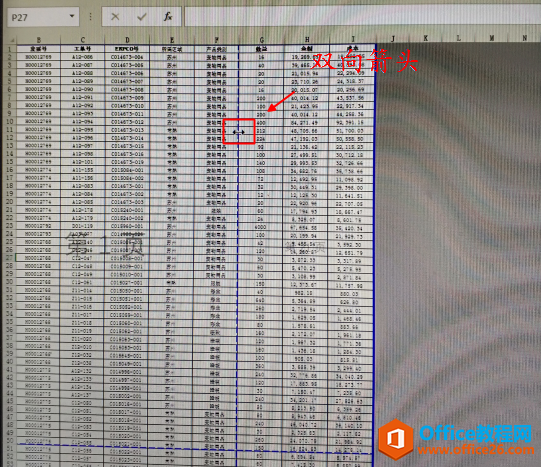Select column C header
Image resolution: width=541 pixels, height=467 pixels.
[82, 40]
